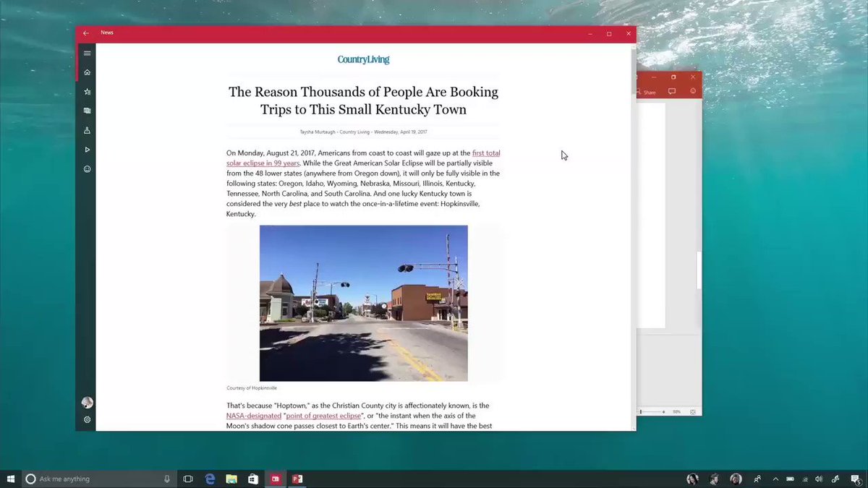The width and height of the screenshot is (868, 488).
Task: Click the smiley feedback icon in News sidebar
Action: click(x=87, y=169)
